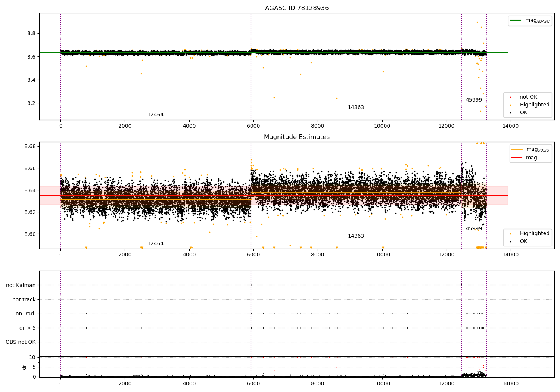Click the rotated 'dr' y-axis label
This screenshot has width=560, height=392.
(x=24, y=367)
